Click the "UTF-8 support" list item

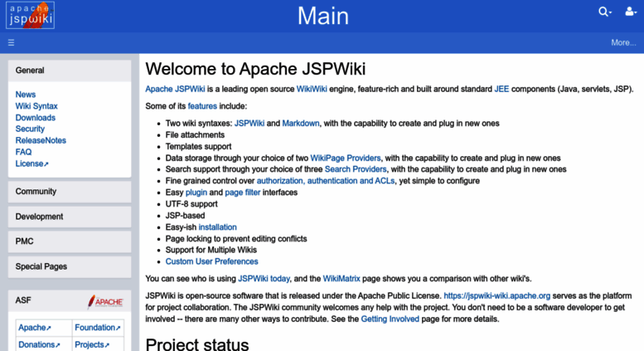[x=191, y=204]
